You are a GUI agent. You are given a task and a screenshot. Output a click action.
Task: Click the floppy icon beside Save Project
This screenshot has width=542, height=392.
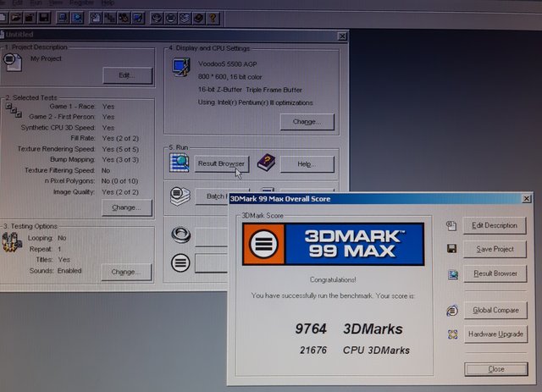click(451, 249)
